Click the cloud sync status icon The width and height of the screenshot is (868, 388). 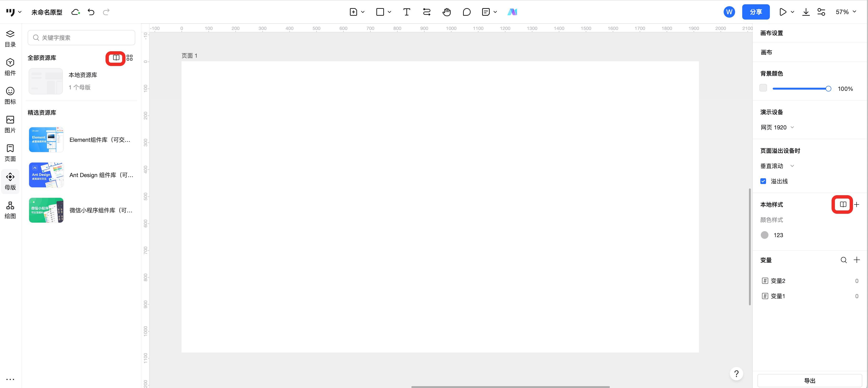click(x=76, y=12)
